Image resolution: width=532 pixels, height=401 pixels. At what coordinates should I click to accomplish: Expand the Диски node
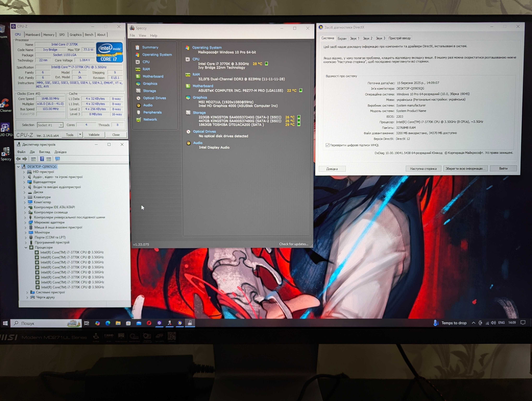click(24, 192)
